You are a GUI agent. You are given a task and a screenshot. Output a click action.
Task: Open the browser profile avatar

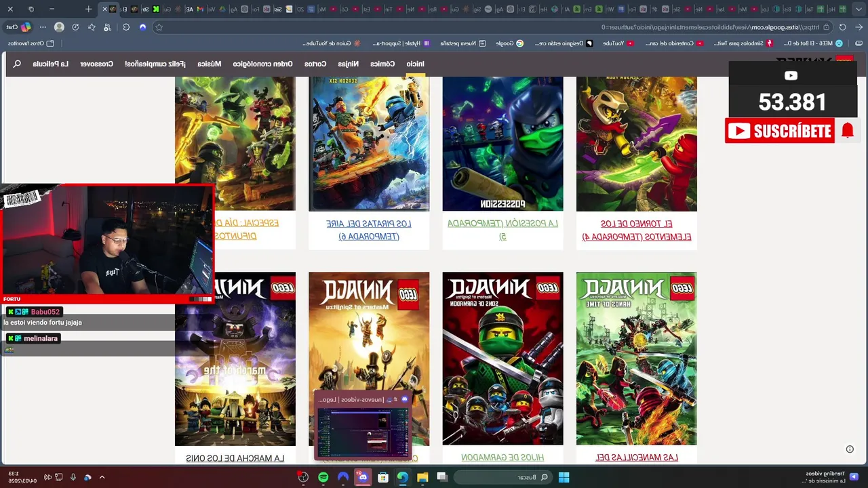pyautogui.click(x=59, y=27)
